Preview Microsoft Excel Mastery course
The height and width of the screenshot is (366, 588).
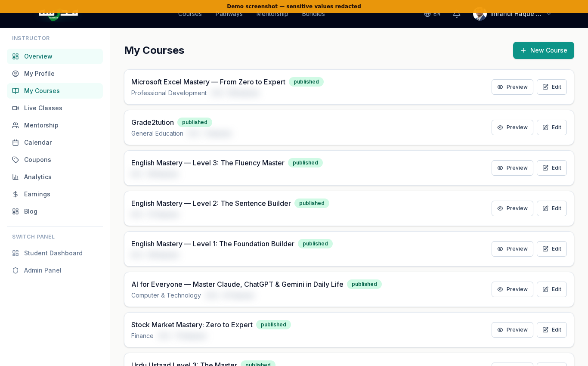pos(512,87)
